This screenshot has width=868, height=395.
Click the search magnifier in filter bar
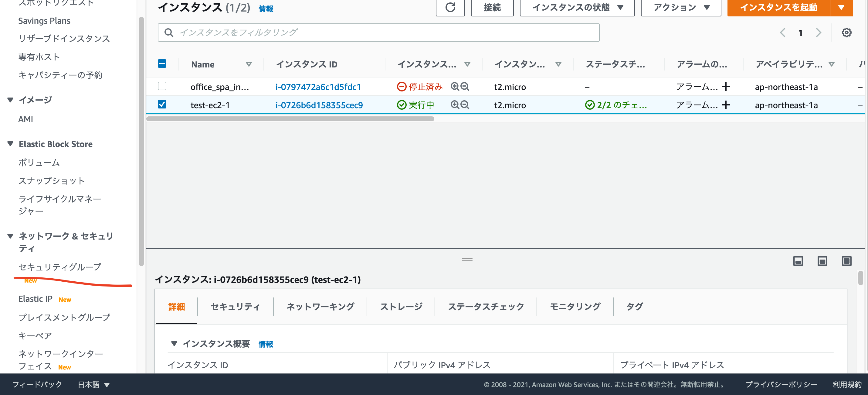coord(169,33)
